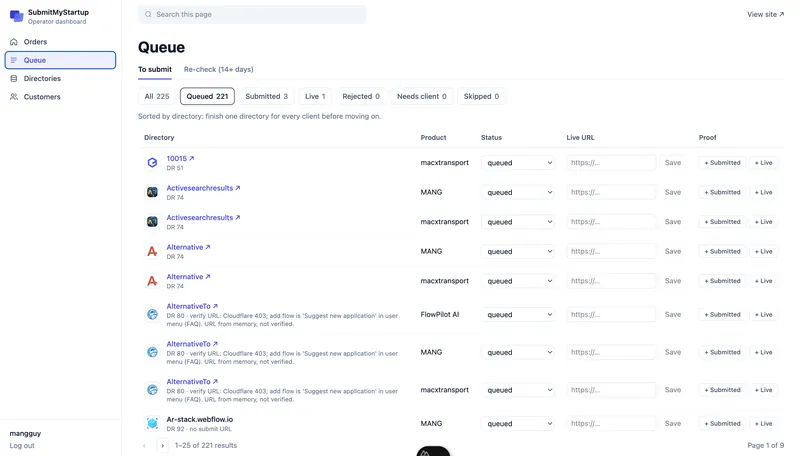This screenshot has height=456, width=800.
Task: Open Activesearchresults link in the macxtransport row
Action: pyautogui.click(x=203, y=218)
